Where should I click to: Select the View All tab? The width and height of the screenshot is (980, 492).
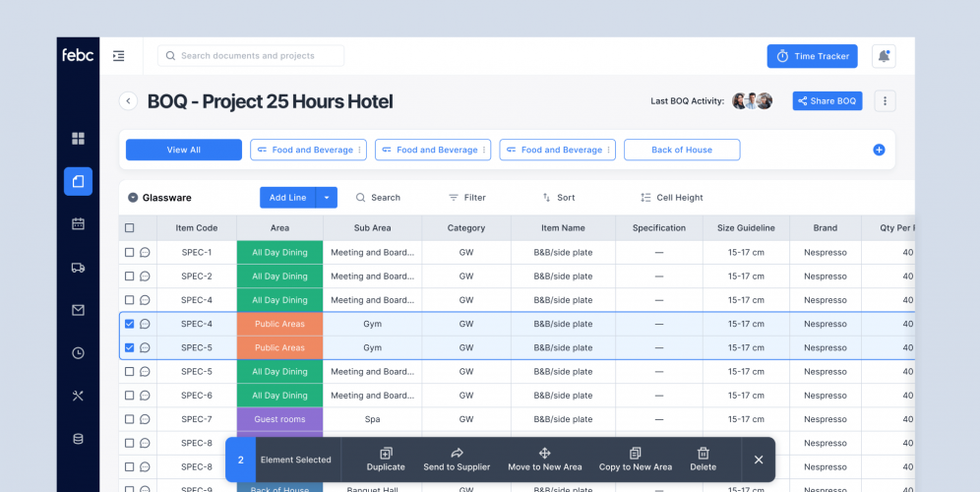click(183, 150)
